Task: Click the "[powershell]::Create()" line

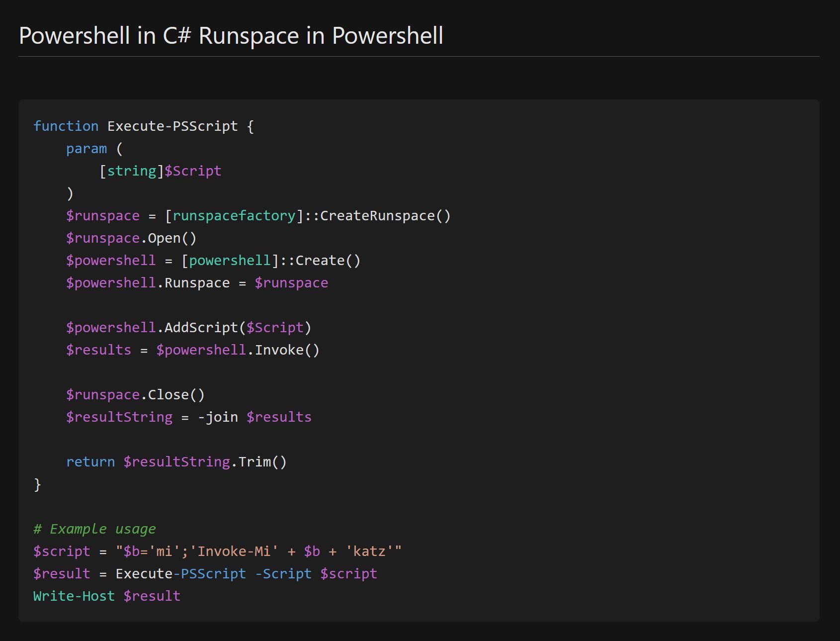Action: coord(213,261)
